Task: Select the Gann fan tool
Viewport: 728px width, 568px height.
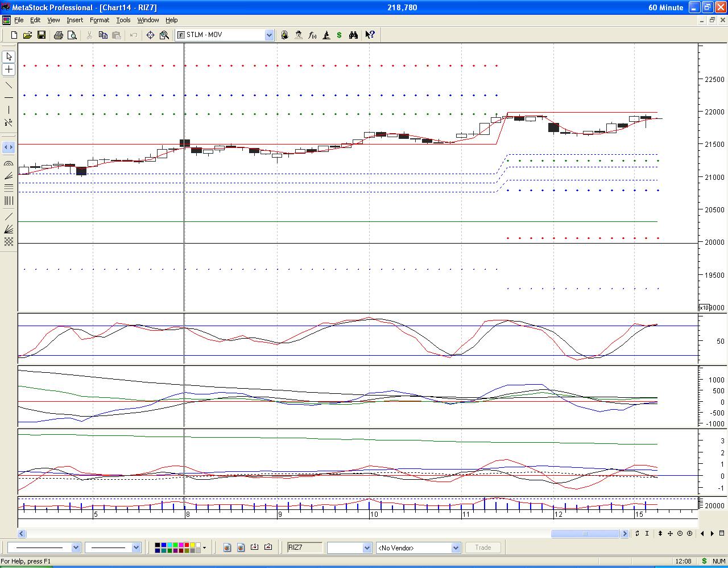Action: [9, 229]
